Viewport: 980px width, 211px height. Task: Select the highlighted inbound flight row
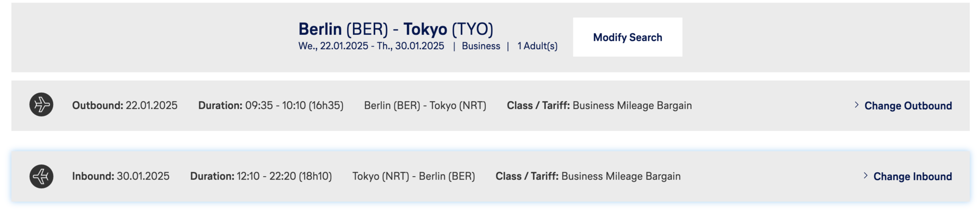(490, 176)
